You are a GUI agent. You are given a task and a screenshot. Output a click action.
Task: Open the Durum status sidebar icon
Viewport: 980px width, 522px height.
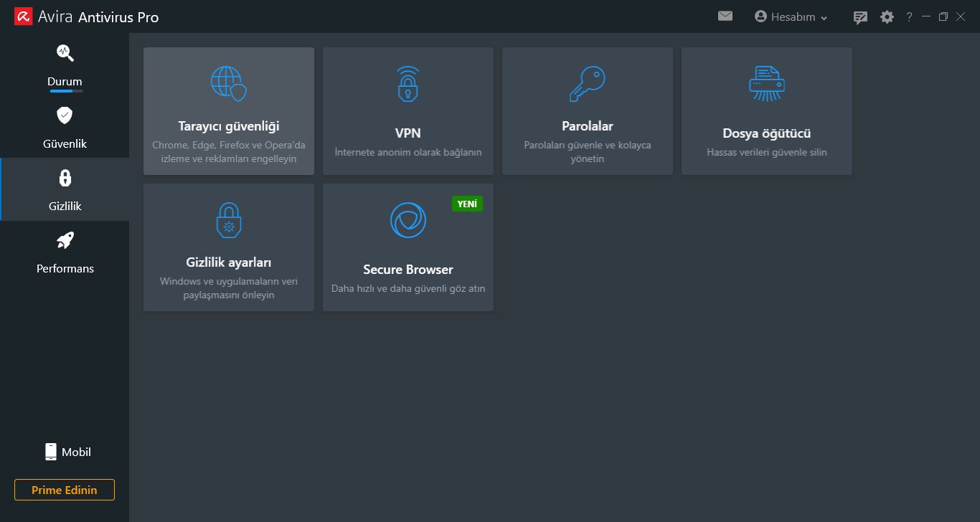coord(65,52)
